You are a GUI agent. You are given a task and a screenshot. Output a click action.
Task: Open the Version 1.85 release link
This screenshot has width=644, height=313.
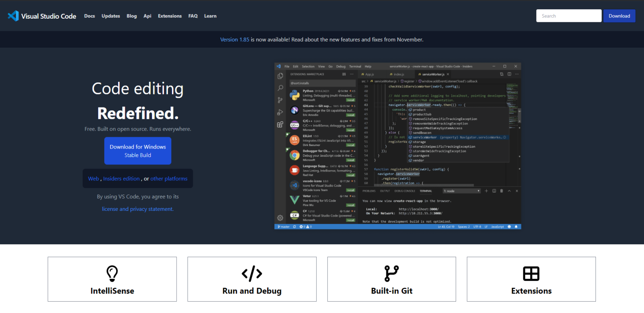click(x=234, y=39)
